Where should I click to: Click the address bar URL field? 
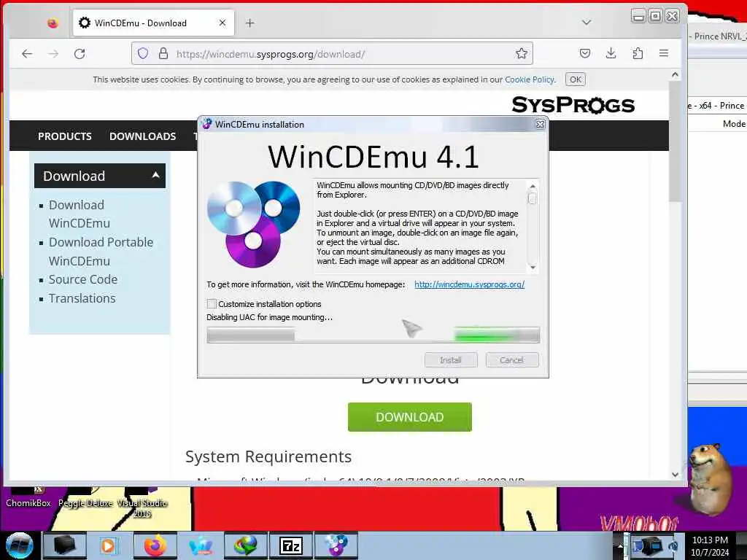click(x=332, y=53)
